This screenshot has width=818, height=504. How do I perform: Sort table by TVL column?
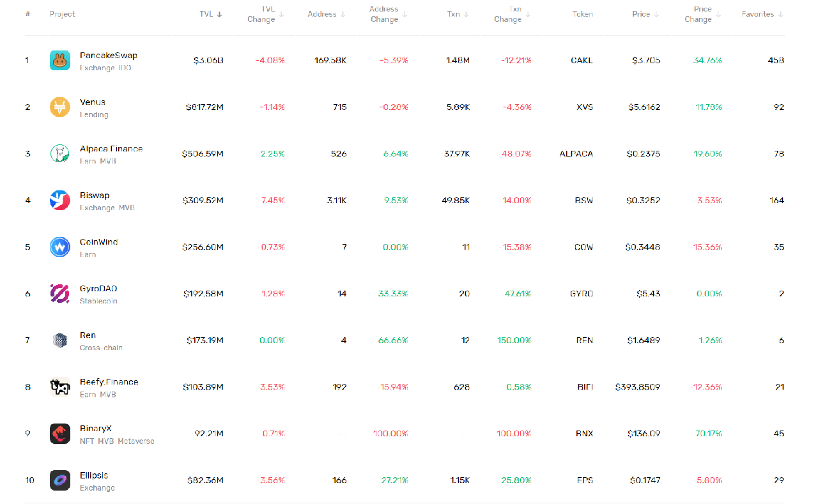(x=211, y=14)
